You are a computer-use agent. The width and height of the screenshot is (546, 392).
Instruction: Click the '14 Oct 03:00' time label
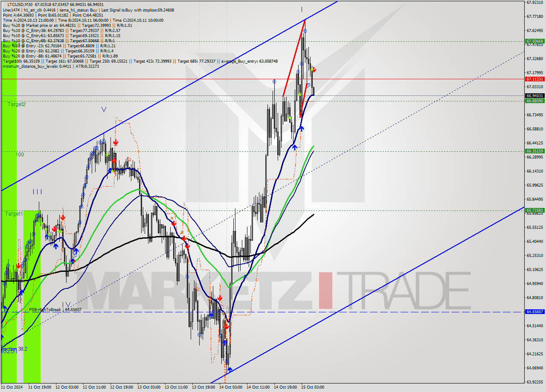231,387
